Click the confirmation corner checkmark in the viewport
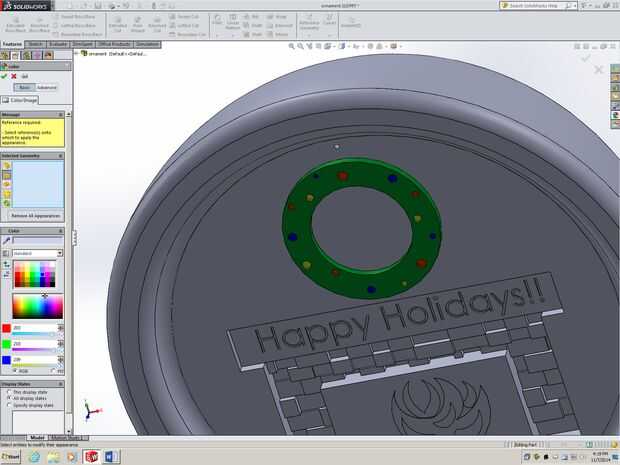The width and height of the screenshot is (620, 465). [x=586, y=59]
